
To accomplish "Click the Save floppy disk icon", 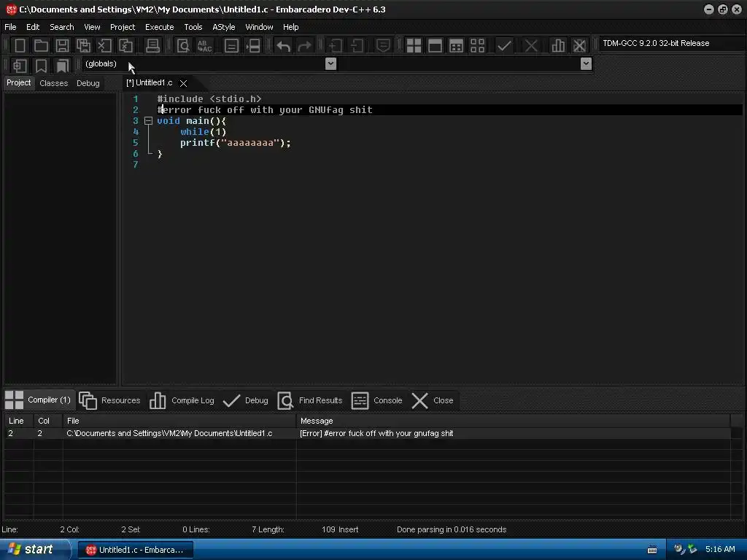I will pos(62,46).
